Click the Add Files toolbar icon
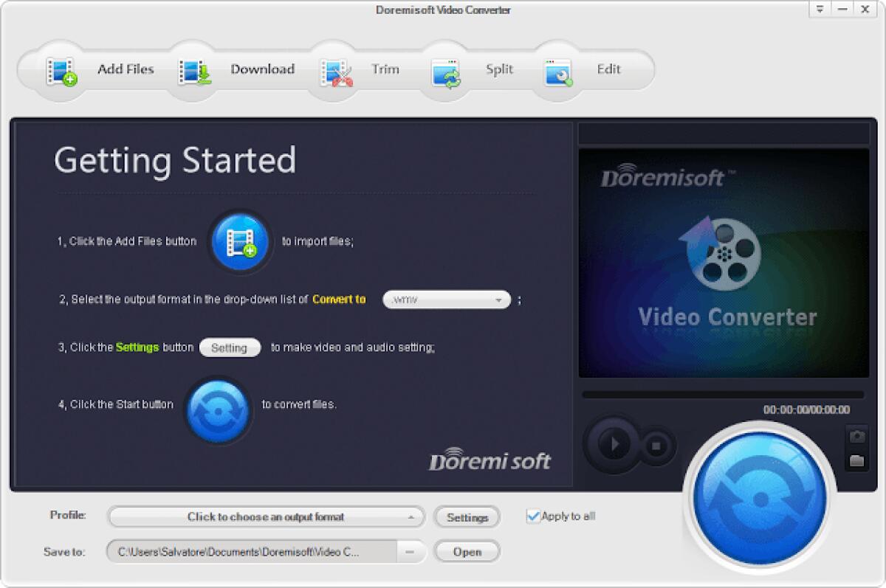 pyautogui.click(x=63, y=69)
